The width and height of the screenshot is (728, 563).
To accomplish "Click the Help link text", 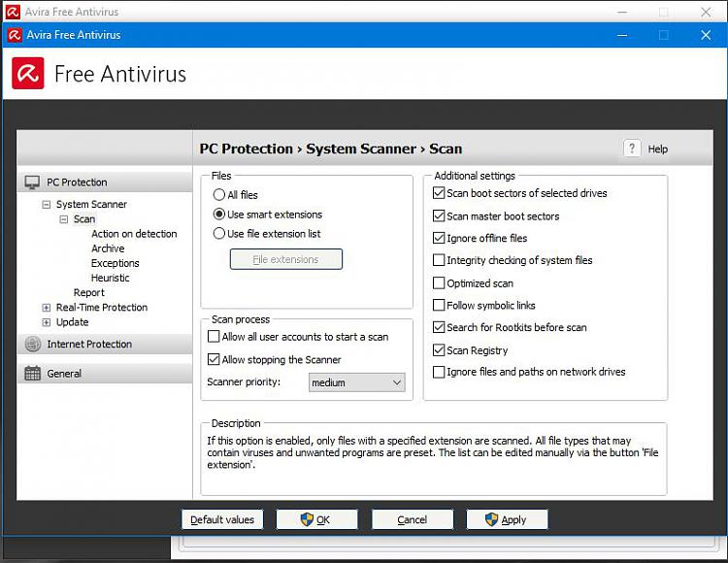I will (658, 149).
